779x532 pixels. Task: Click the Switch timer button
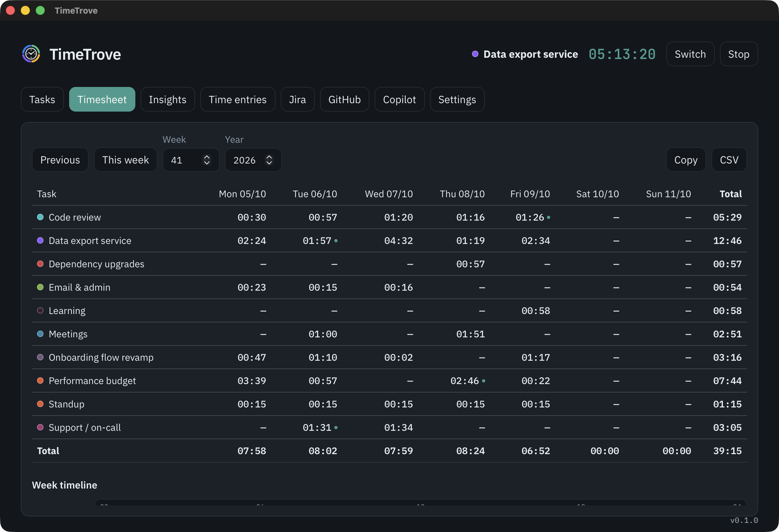pyautogui.click(x=690, y=54)
